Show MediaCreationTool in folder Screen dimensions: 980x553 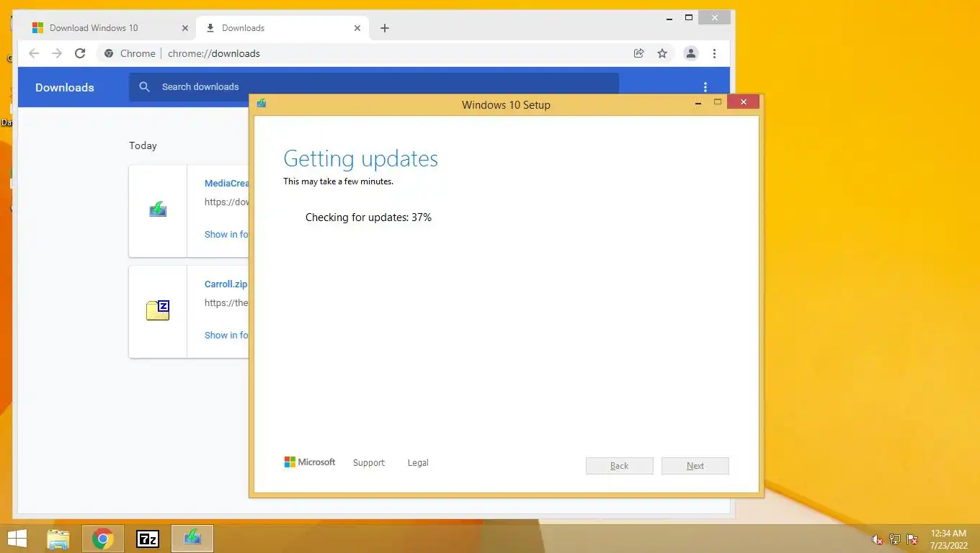(x=226, y=234)
